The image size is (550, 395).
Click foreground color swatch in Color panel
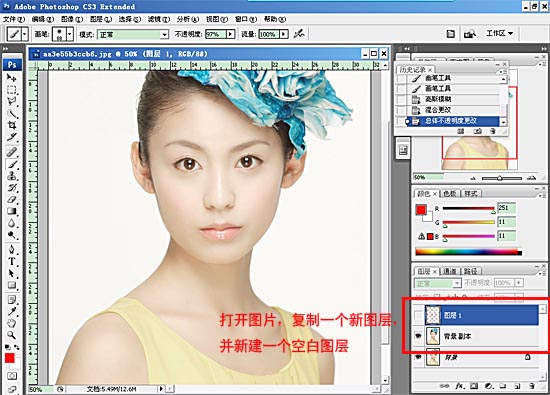[x=421, y=210]
